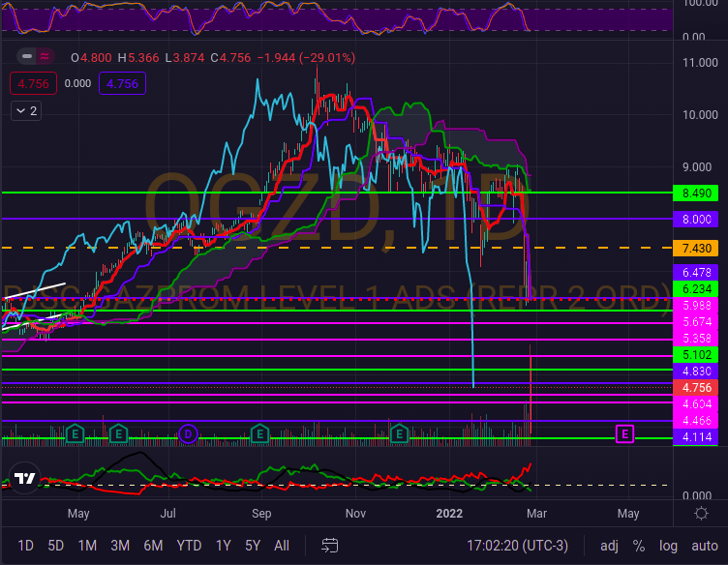
Task: Click the first green earnings E marker
Action: (x=75, y=433)
